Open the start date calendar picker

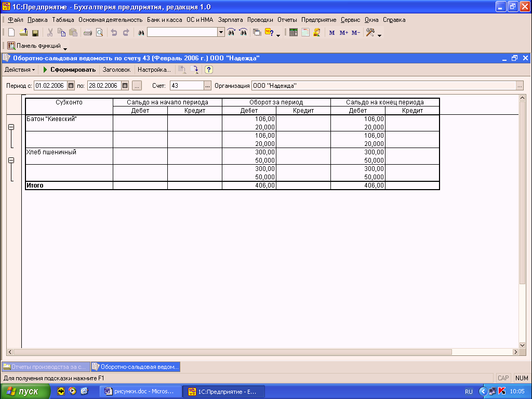(x=71, y=86)
